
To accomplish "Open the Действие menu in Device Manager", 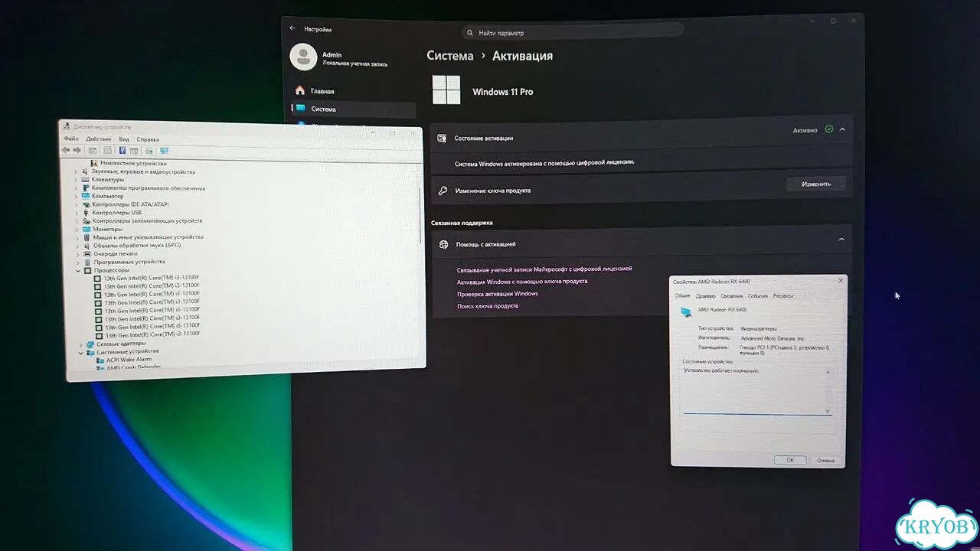I will tap(99, 139).
